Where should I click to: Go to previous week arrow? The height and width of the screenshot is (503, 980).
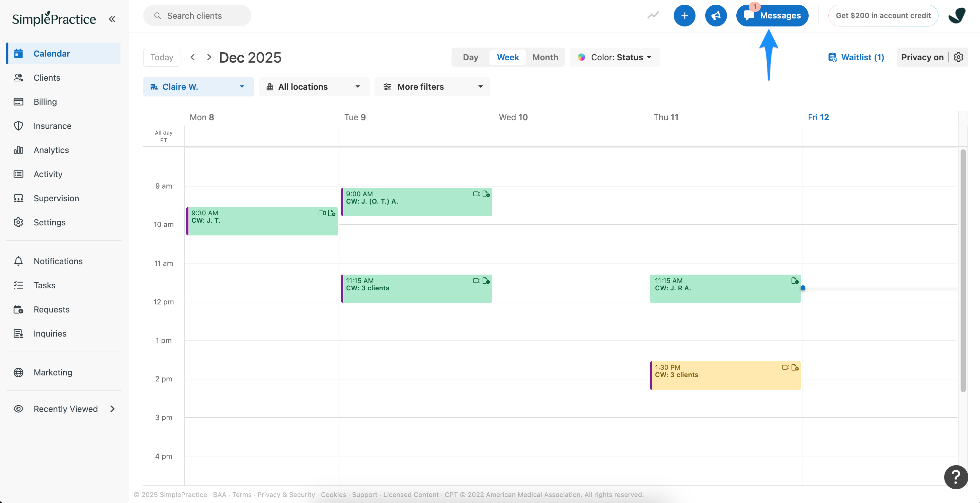(x=192, y=57)
